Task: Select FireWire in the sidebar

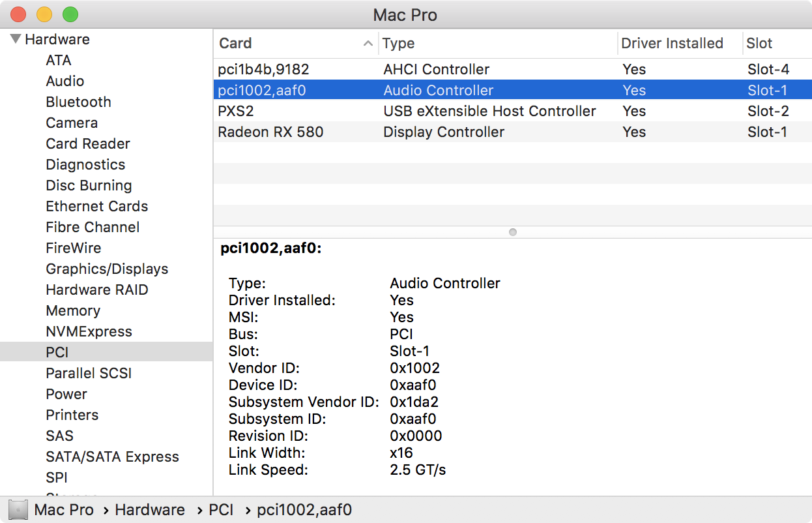Action: (x=74, y=248)
